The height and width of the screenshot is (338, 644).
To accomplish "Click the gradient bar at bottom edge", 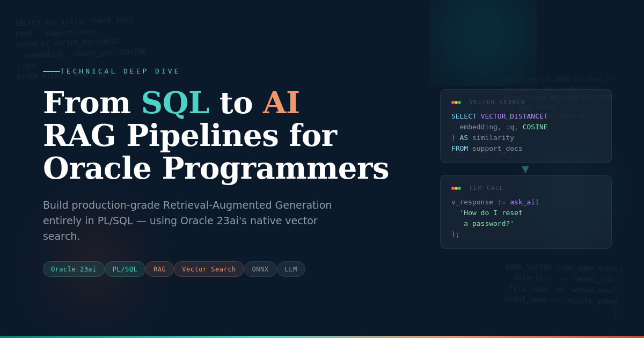I will coord(322,336).
